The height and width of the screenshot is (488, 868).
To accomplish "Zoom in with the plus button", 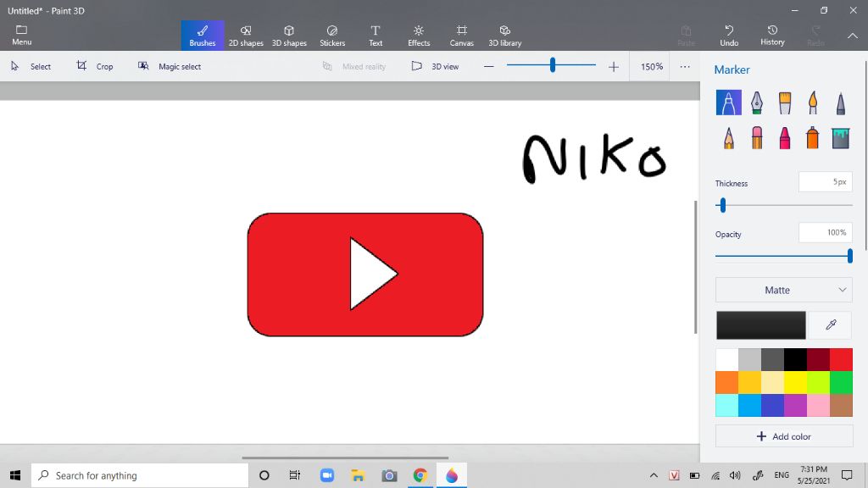I will (x=614, y=66).
